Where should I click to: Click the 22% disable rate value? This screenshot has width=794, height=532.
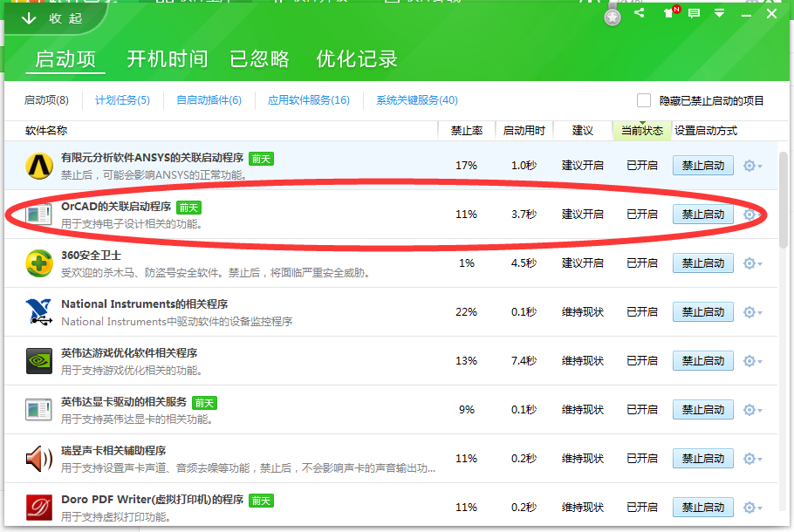point(466,312)
